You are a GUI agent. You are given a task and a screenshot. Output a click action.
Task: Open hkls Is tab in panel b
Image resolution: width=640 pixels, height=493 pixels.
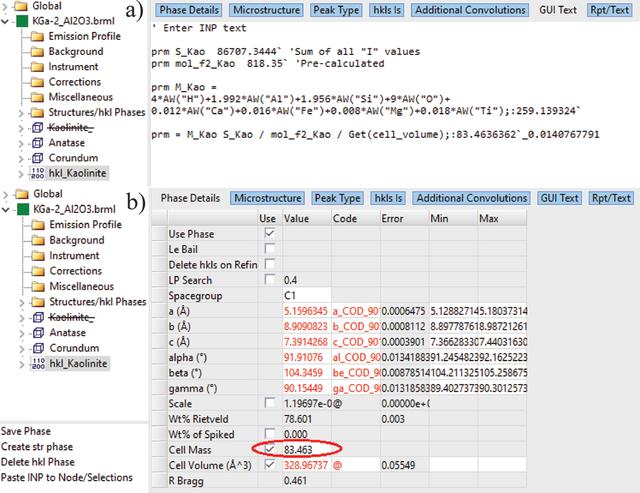pos(388,198)
